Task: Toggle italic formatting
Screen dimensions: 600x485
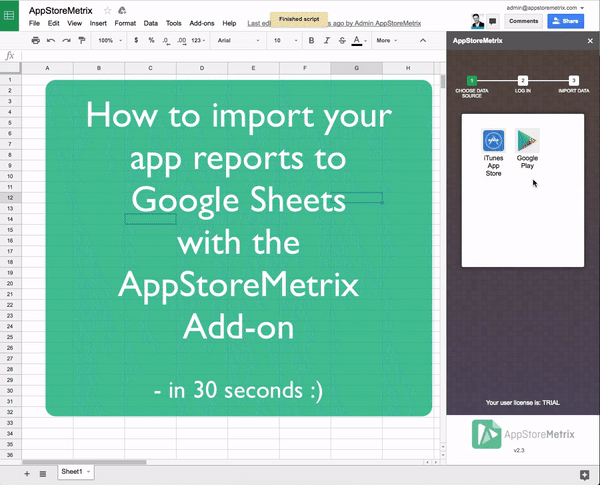Action: (327, 40)
